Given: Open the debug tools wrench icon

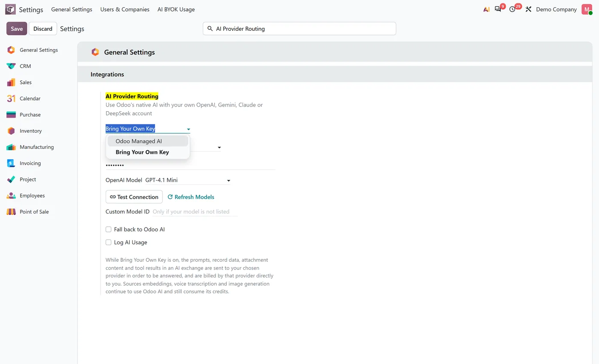Looking at the screenshot, I should [x=528, y=9].
